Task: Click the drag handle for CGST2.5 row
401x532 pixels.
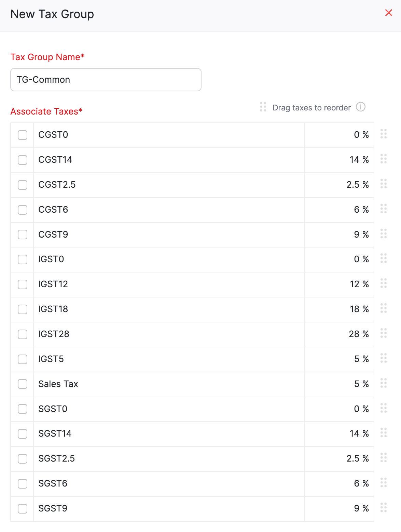Action: pyautogui.click(x=384, y=184)
